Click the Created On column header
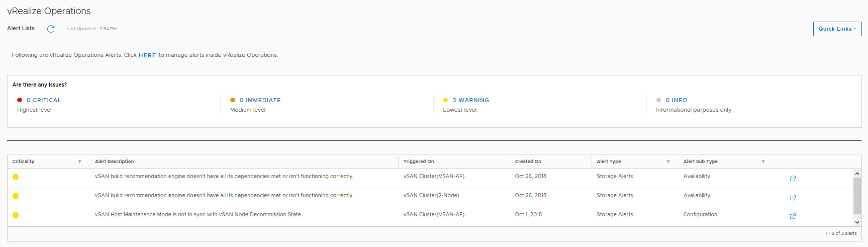 (528, 161)
